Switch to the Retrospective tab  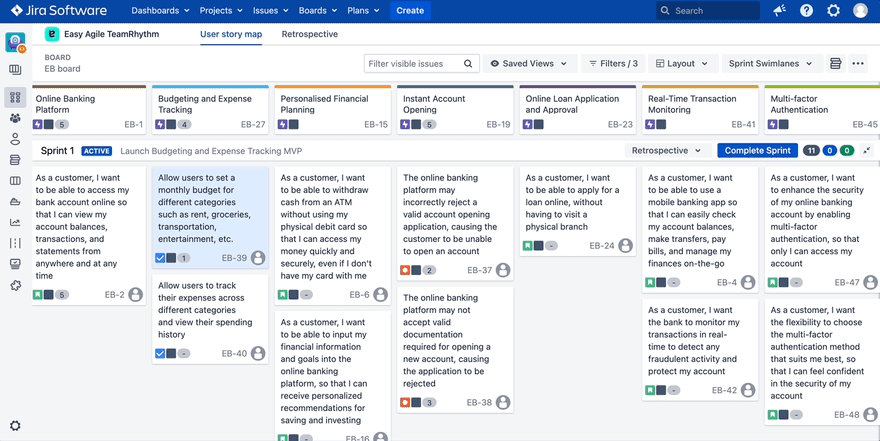(310, 34)
